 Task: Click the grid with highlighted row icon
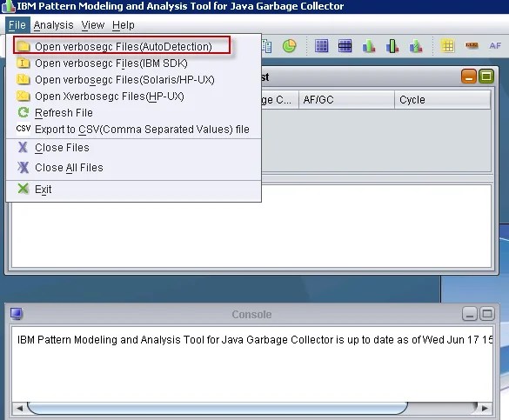[x=345, y=46]
